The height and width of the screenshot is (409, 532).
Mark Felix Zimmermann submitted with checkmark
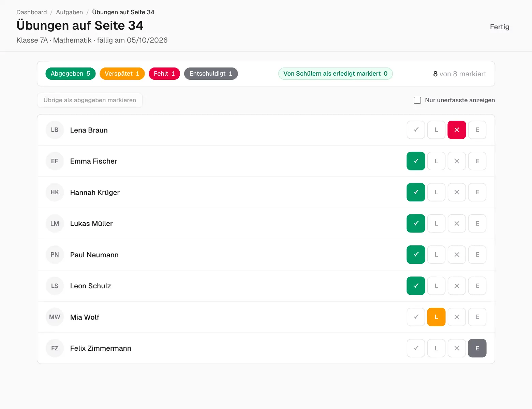pyautogui.click(x=416, y=348)
